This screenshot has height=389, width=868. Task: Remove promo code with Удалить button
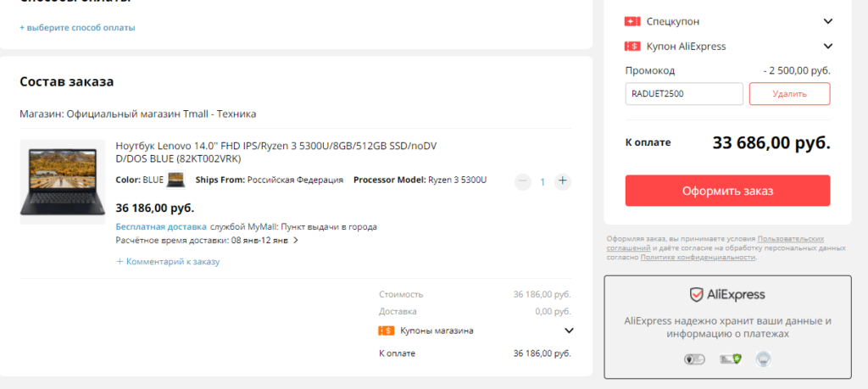[789, 94]
